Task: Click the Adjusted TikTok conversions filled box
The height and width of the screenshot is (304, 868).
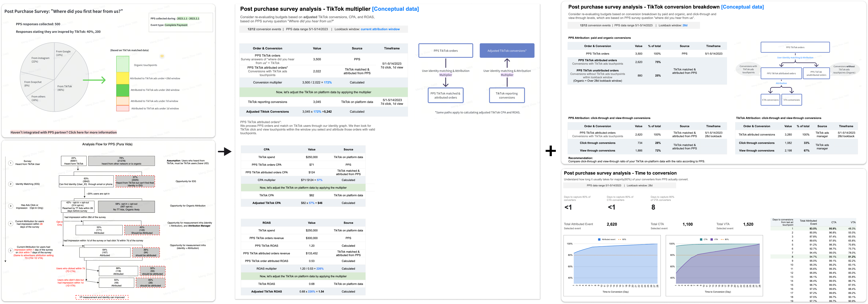Action: pyautogui.click(x=507, y=51)
